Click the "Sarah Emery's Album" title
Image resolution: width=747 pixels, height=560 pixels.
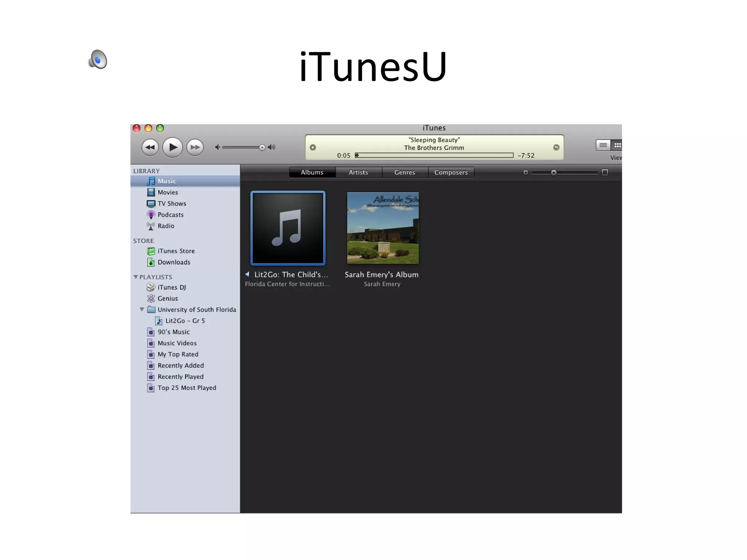pyautogui.click(x=382, y=275)
